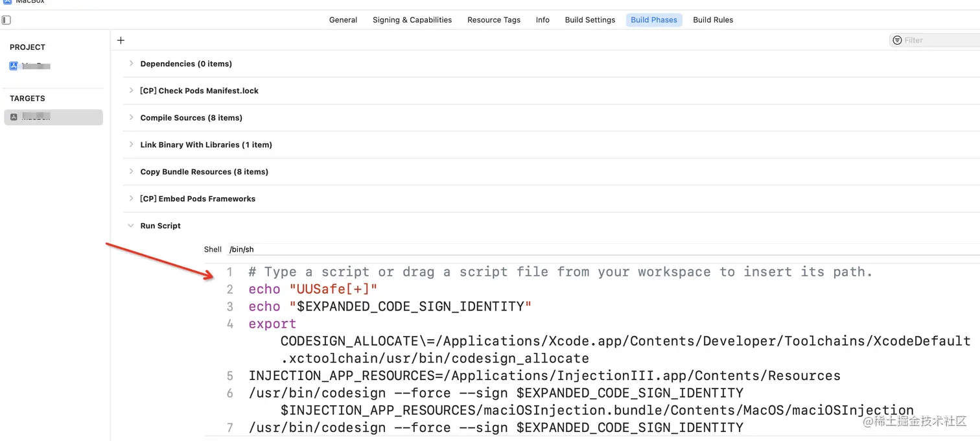Click the echo "UUSafe[+]" script line
This screenshot has height=441, width=980.
(312, 289)
